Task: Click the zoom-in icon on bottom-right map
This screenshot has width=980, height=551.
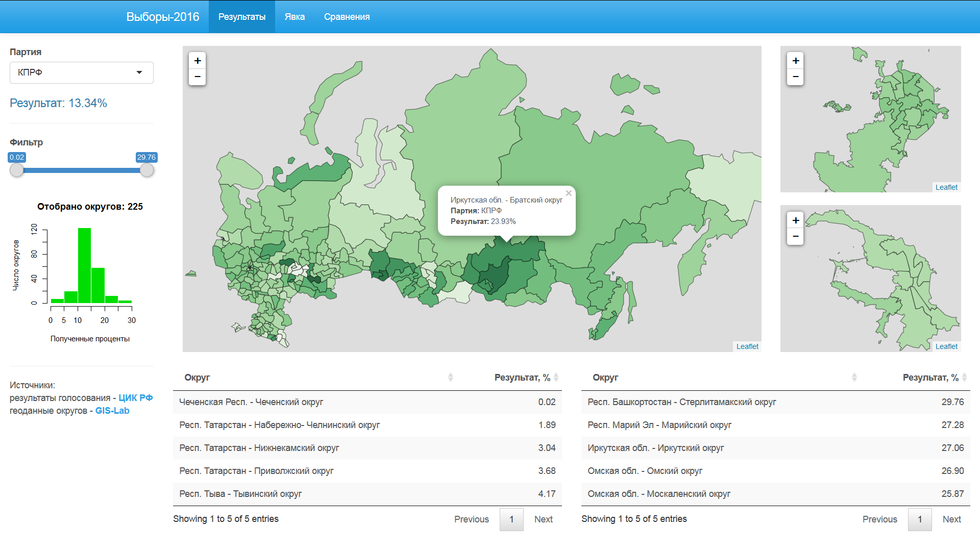Action: coord(796,220)
